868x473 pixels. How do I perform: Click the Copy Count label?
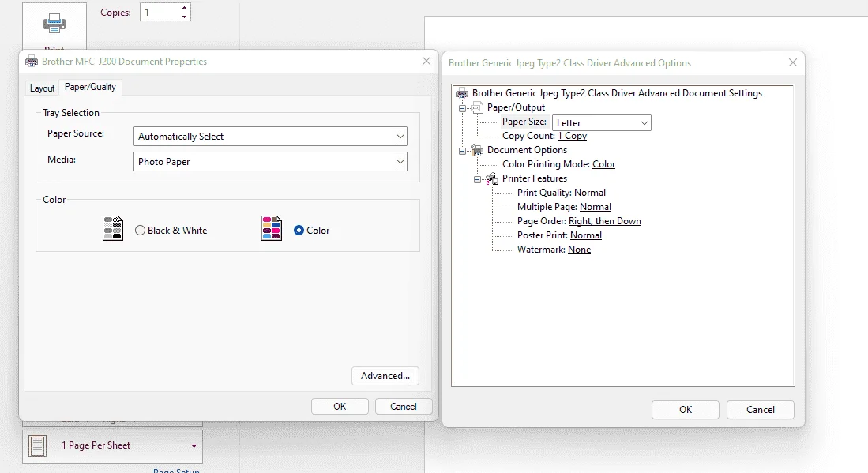[528, 136]
